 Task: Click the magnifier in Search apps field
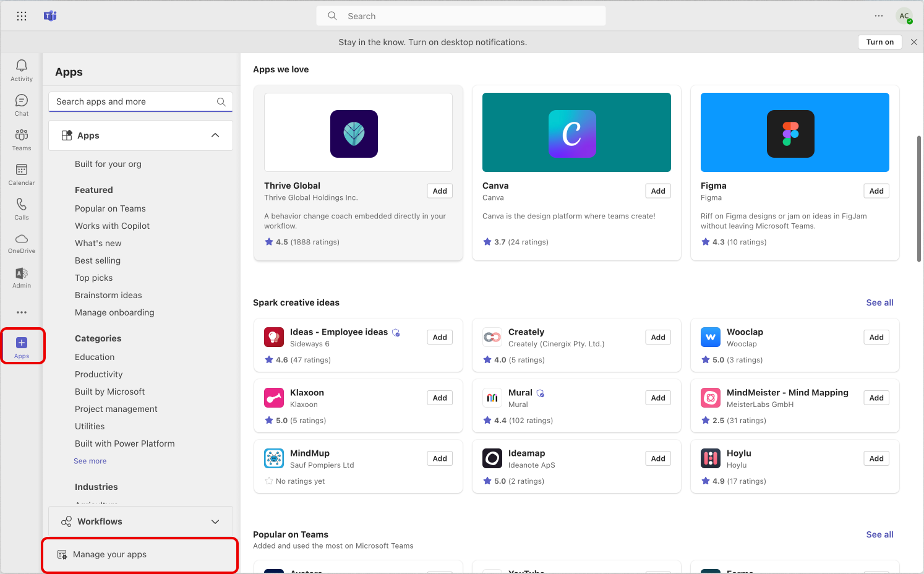click(x=221, y=101)
